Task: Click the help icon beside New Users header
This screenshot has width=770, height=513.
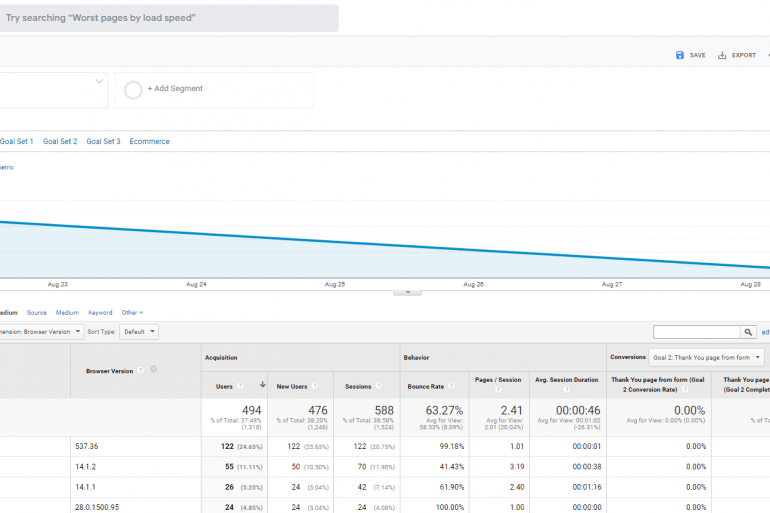Action: click(313, 386)
